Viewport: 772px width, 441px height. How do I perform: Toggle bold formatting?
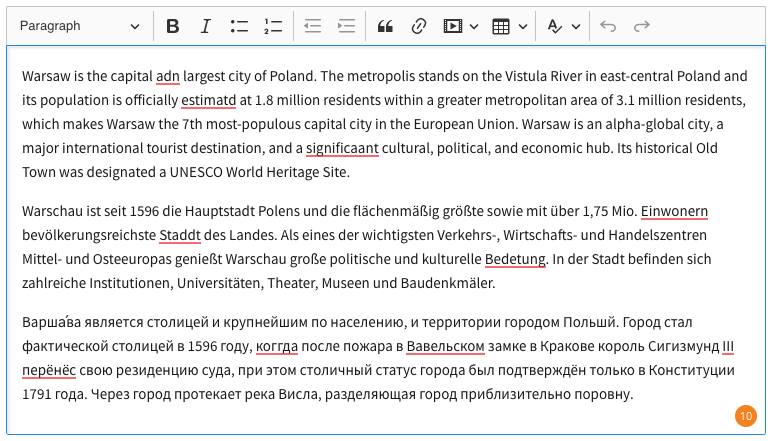[173, 26]
